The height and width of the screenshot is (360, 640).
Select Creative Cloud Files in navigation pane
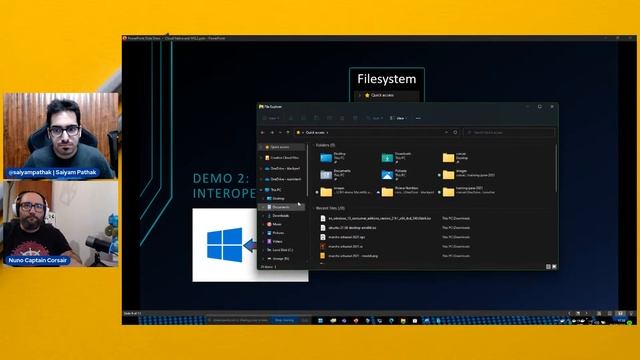click(x=282, y=158)
